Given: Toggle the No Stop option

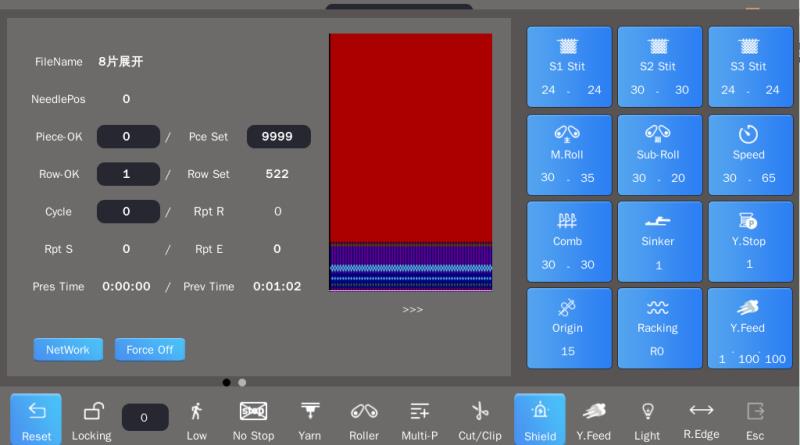Looking at the screenshot, I should (x=253, y=419).
